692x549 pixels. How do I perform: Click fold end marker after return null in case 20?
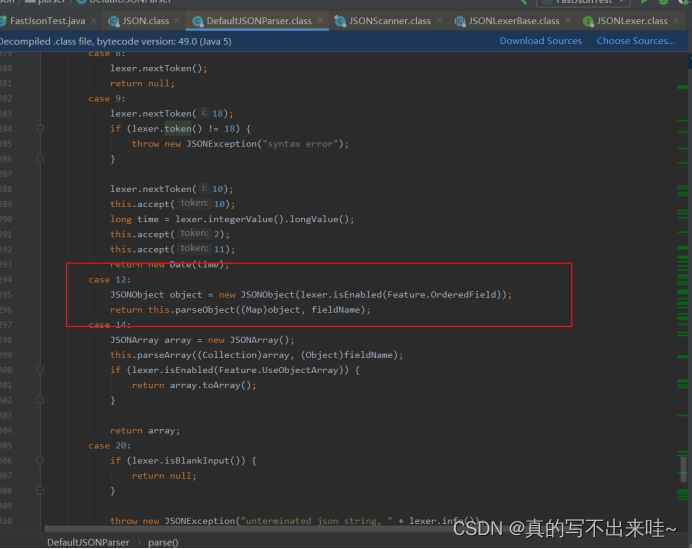tap(40, 490)
